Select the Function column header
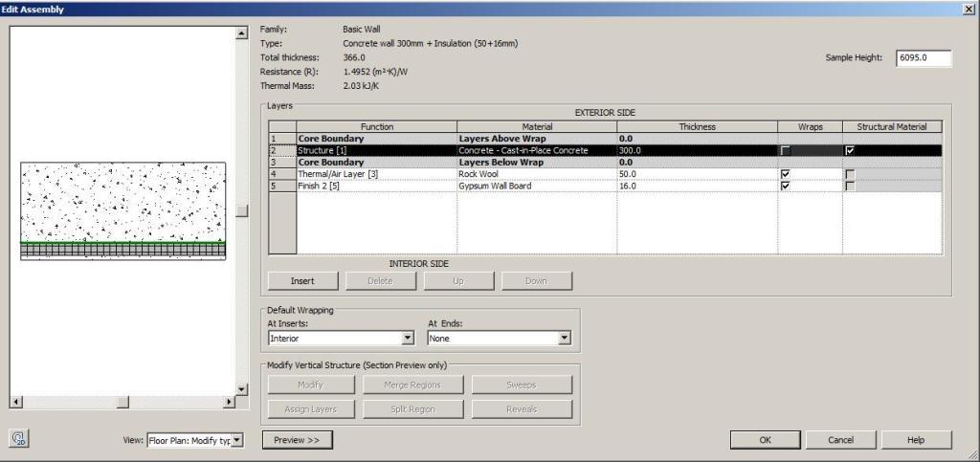 377,126
